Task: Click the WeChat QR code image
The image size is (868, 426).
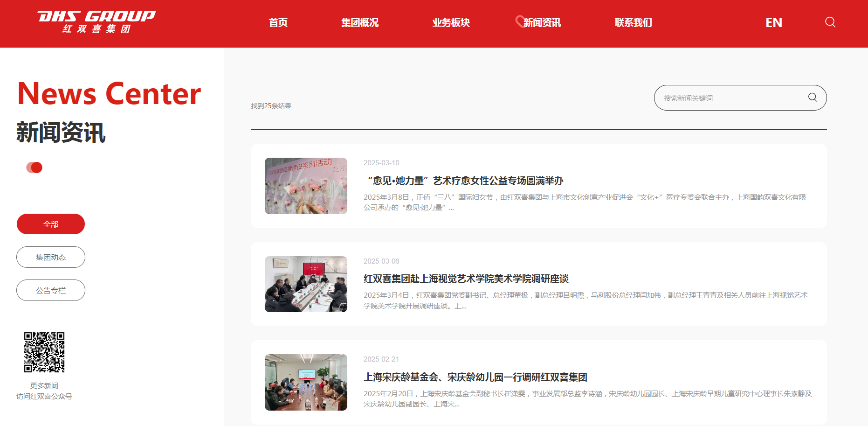Action: coord(44,352)
